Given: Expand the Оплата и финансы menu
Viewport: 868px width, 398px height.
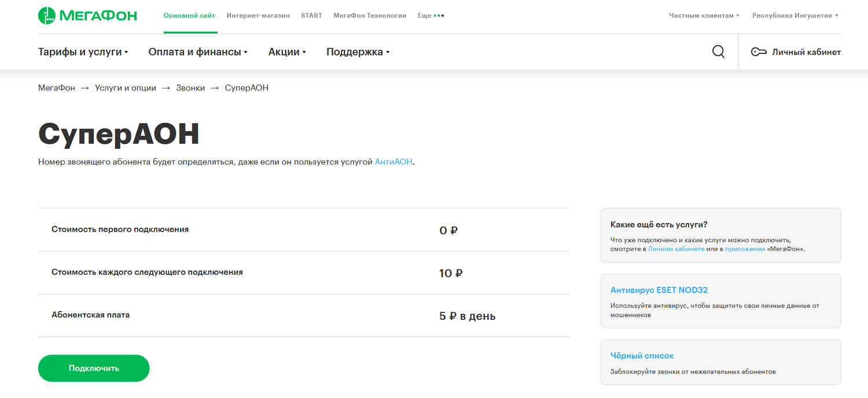Looking at the screenshot, I should [198, 52].
